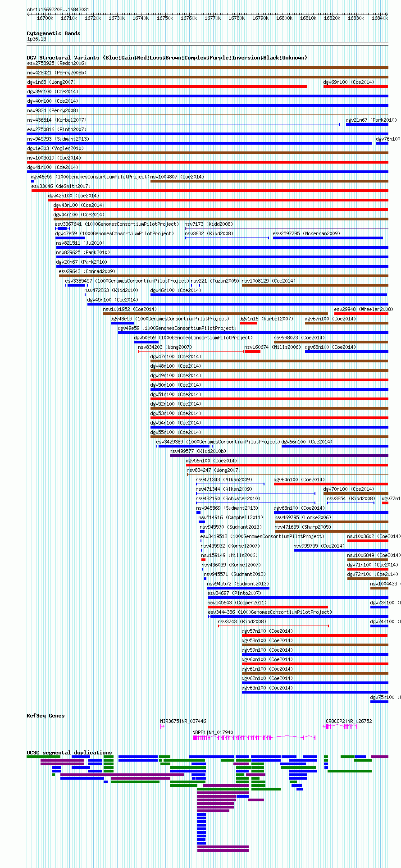Select the chr1:16692208..16843031 coordinate label
The image size is (401, 868).
[x=58, y=9]
